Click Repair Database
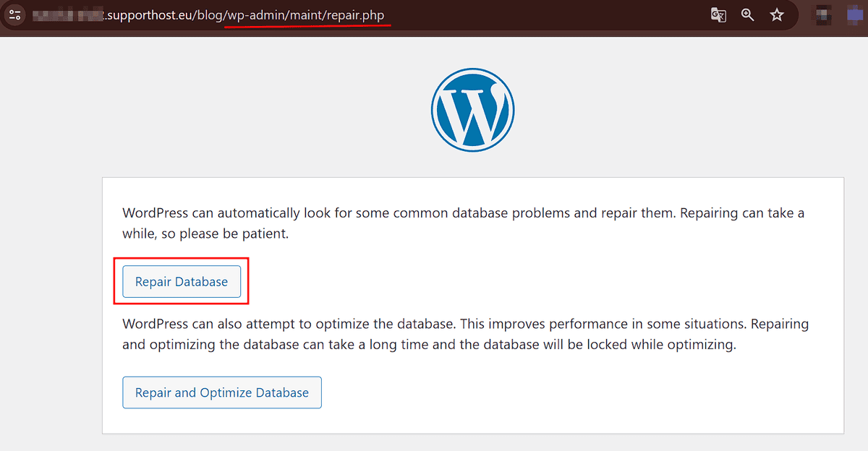The height and width of the screenshot is (451, 868). coord(182,281)
